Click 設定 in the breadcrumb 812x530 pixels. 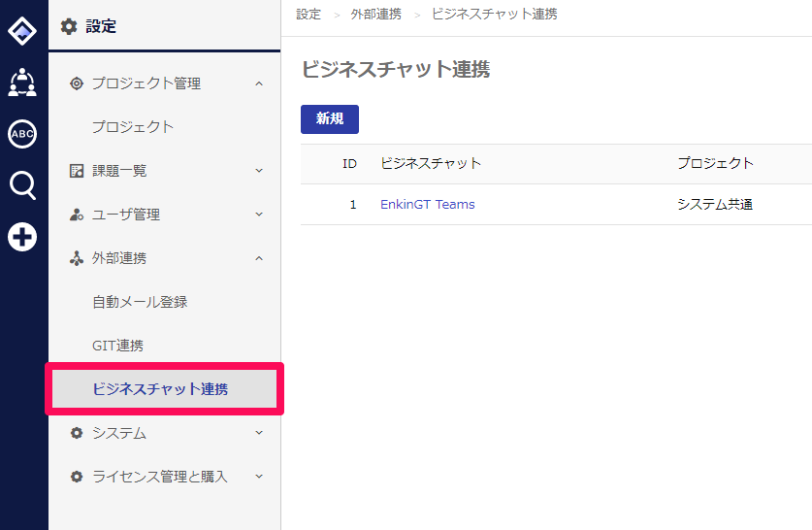[309, 14]
